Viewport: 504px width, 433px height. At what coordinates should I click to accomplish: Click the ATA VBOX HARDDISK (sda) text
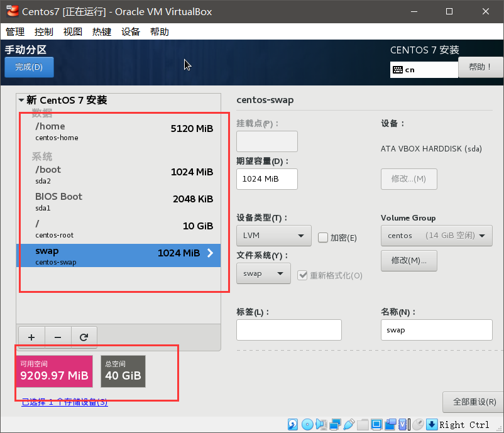coord(431,149)
